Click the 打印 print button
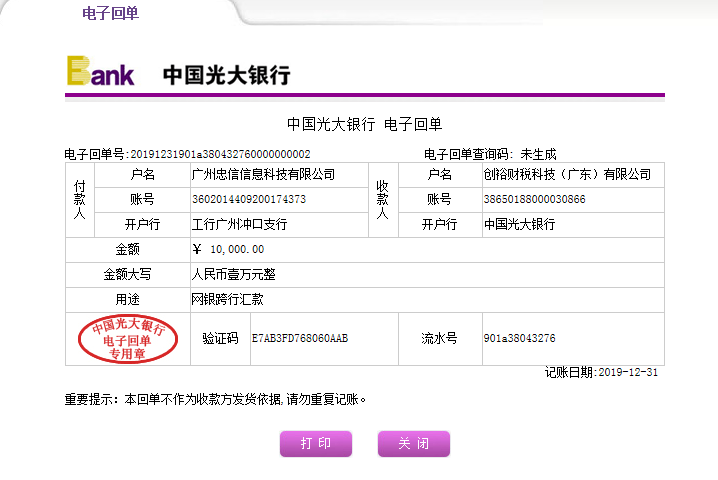 tap(316, 443)
